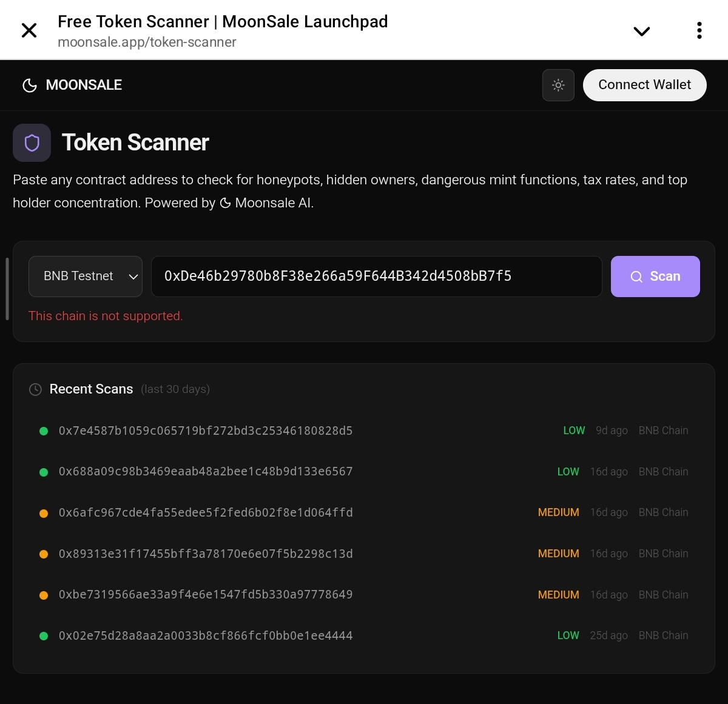728x704 pixels.
Task: Click the Token Scanner shield icon
Action: click(32, 143)
